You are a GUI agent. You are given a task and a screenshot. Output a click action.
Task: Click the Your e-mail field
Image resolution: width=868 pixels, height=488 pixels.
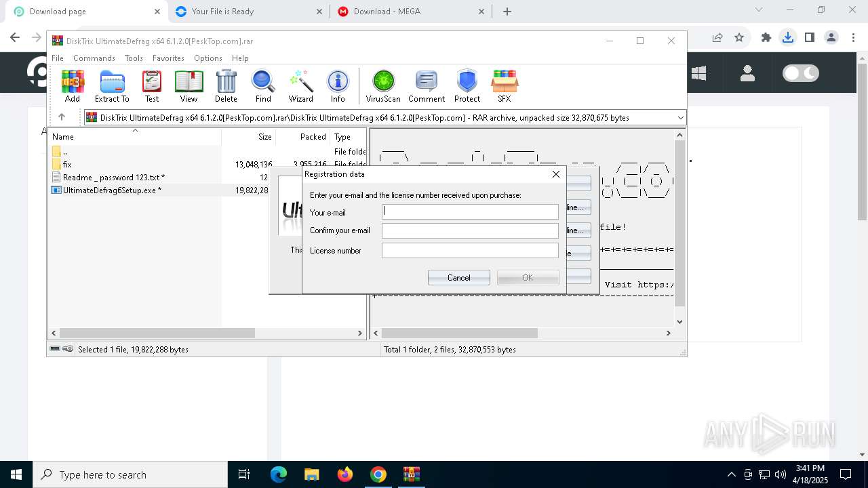click(470, 212)
